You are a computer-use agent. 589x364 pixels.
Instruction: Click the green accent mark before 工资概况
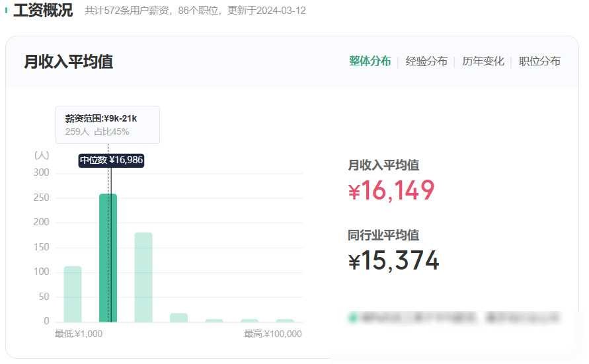pyautogui.click(x=7, y=11)
